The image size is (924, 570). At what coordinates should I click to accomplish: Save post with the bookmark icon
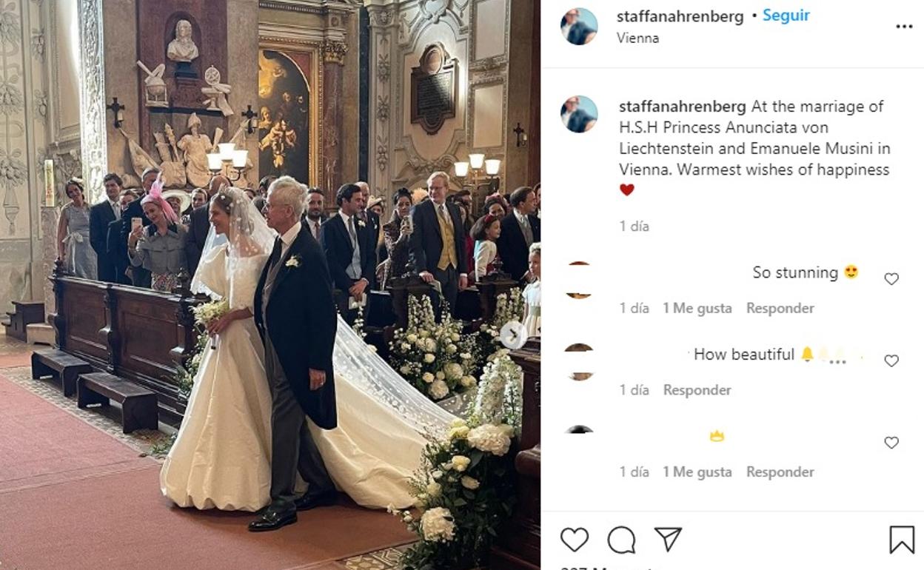901,540
